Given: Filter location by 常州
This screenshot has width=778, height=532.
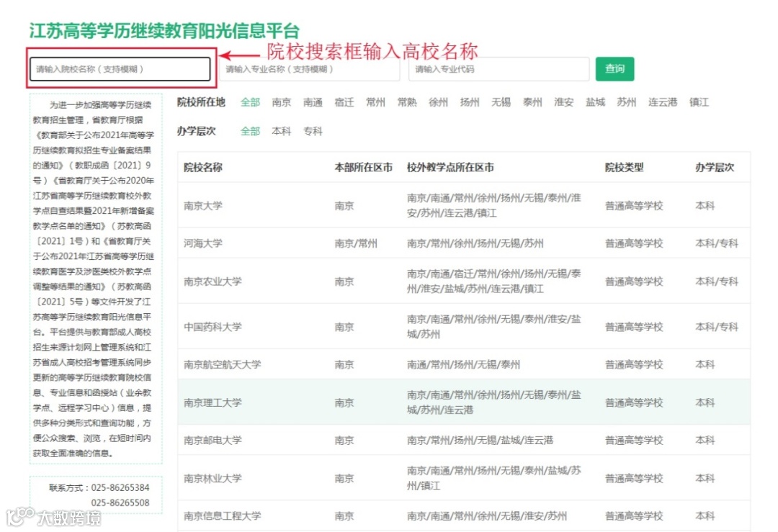Looking at the screenshot, I should [x=375, y=102].
